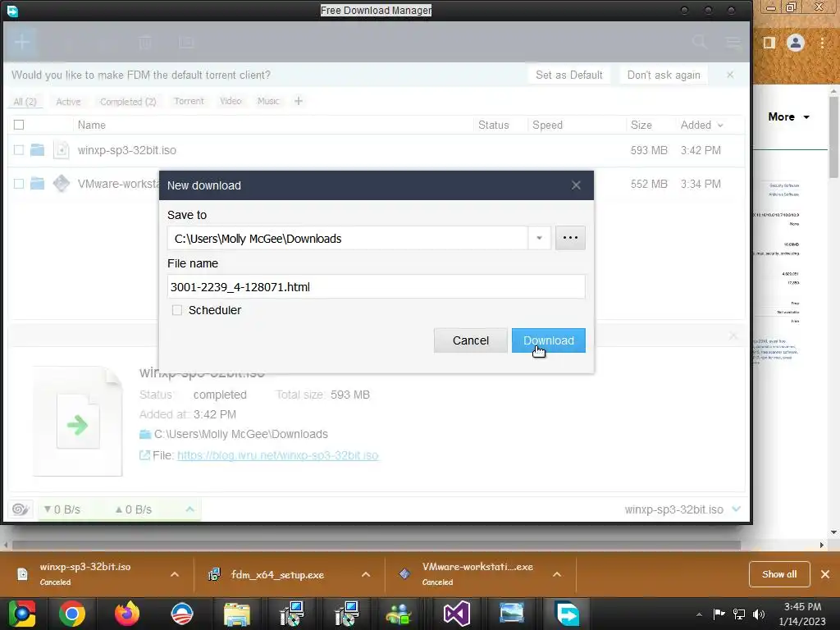
Task: Cancel the New download dialog
Action: (x=470, y=340)
